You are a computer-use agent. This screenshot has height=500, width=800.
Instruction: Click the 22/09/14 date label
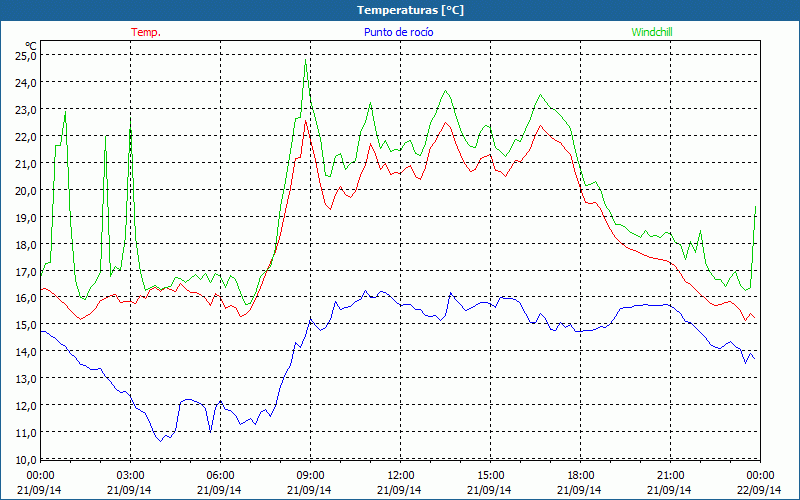coord(760,490)
